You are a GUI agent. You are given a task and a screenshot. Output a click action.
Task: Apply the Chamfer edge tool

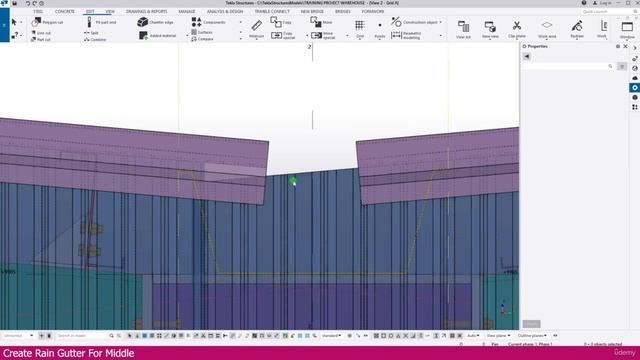(x=156, y=22)
